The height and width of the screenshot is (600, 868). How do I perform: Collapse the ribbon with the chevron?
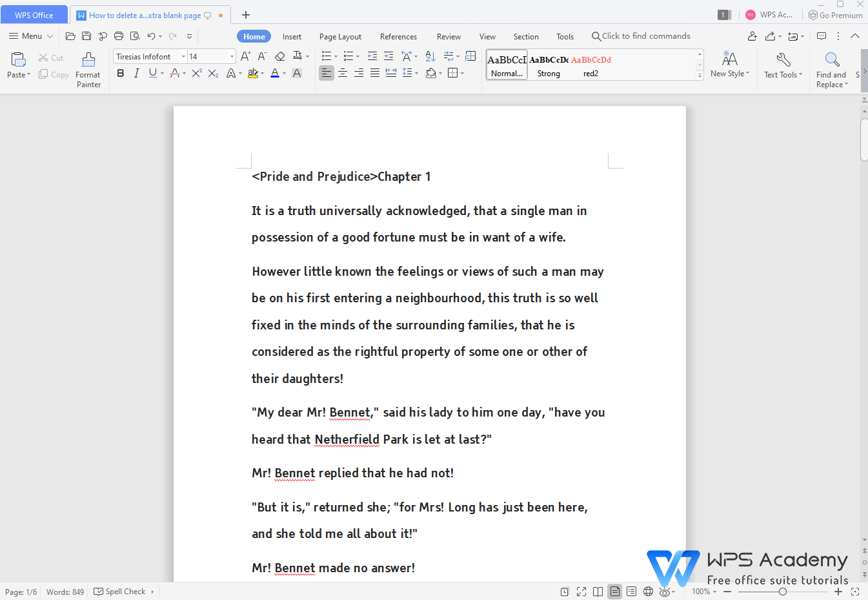[855, 36]
